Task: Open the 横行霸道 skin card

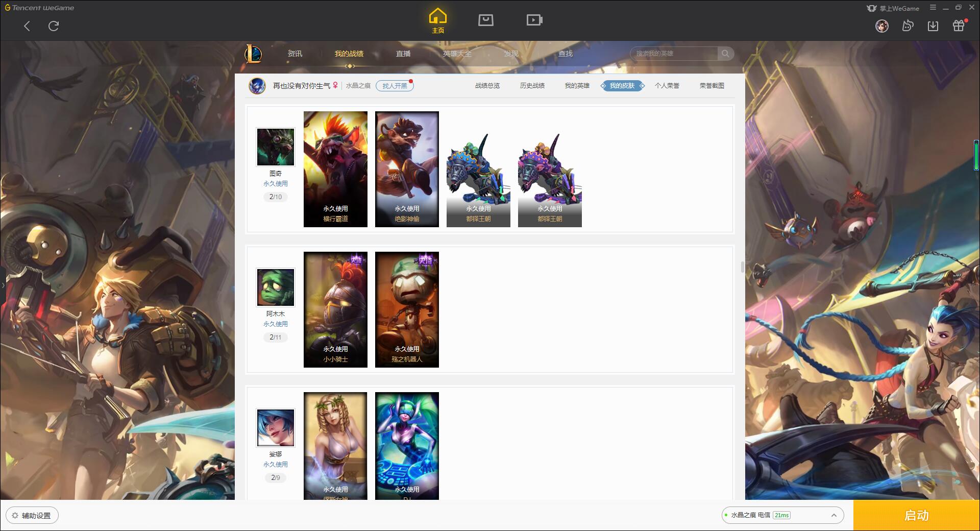Action: point(335,169)
